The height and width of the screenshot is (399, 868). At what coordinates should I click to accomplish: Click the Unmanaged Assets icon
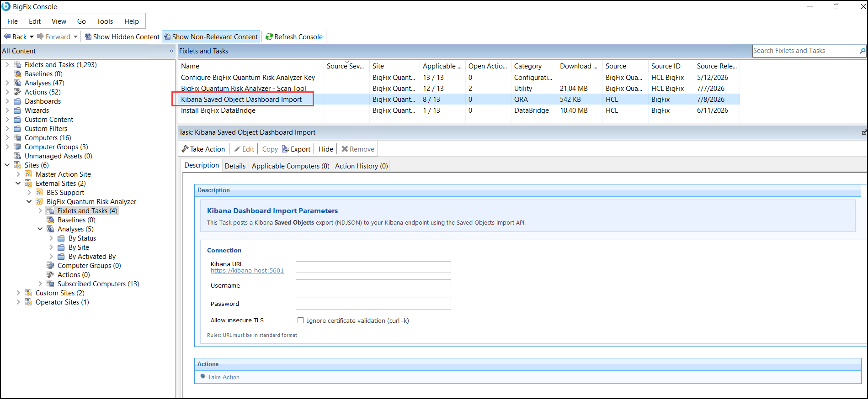17,156
